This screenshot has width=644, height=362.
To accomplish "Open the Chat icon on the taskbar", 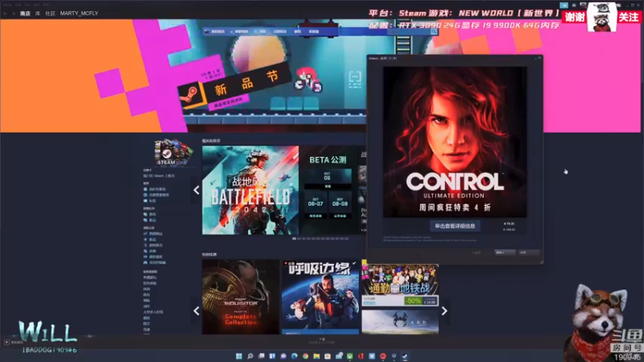I will point(283,356).
